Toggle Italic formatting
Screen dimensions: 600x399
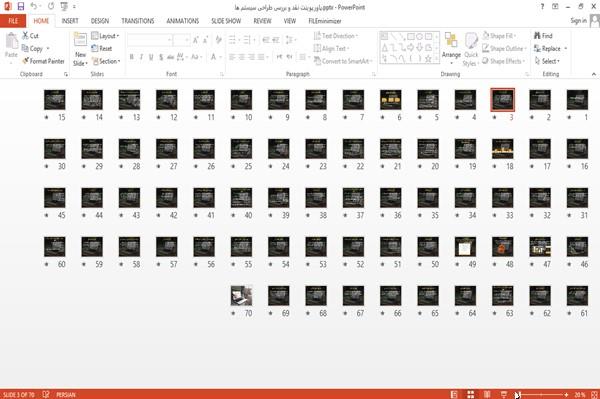point(141,57)
